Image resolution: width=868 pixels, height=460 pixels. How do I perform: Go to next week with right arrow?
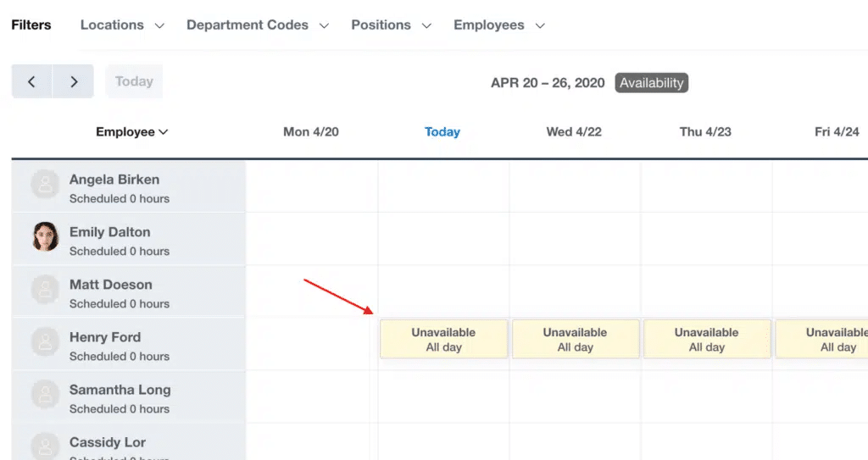[73, 81]
